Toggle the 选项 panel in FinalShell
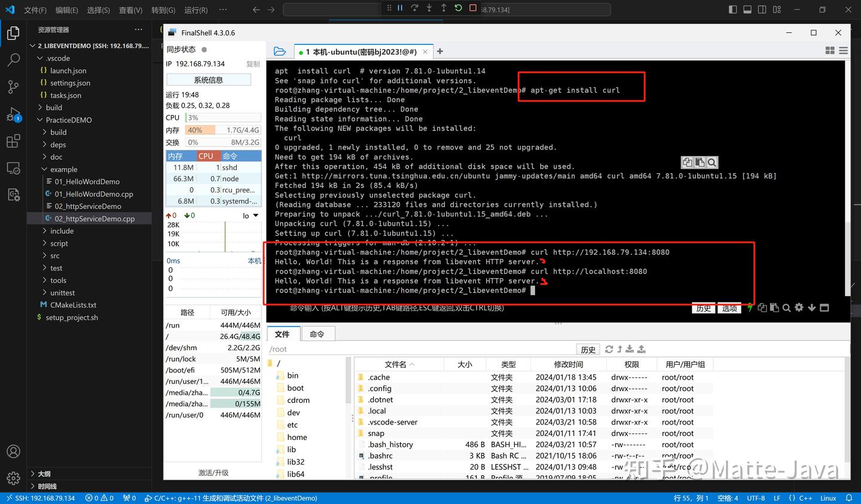Viewport: 861px width, 504px height. point(729,308)
